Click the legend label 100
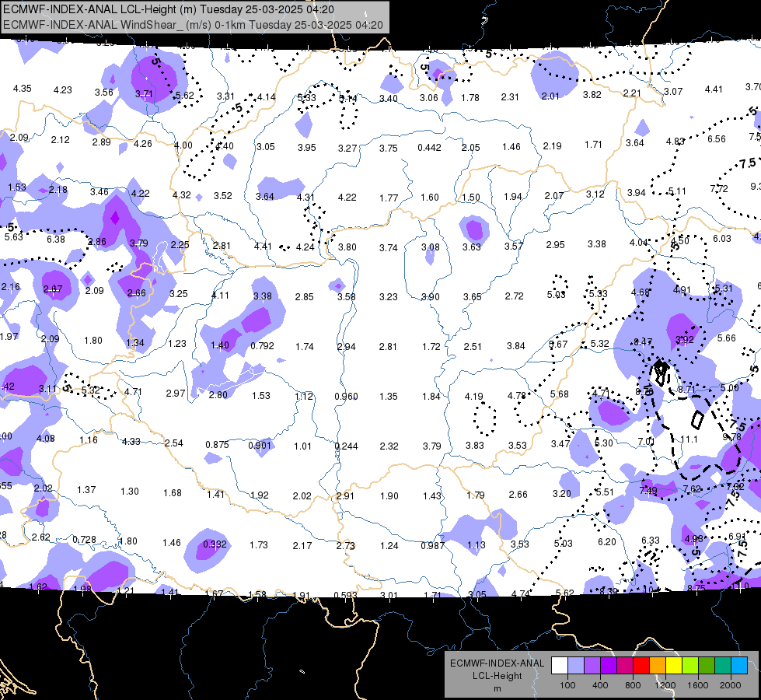 pos(567,685)
